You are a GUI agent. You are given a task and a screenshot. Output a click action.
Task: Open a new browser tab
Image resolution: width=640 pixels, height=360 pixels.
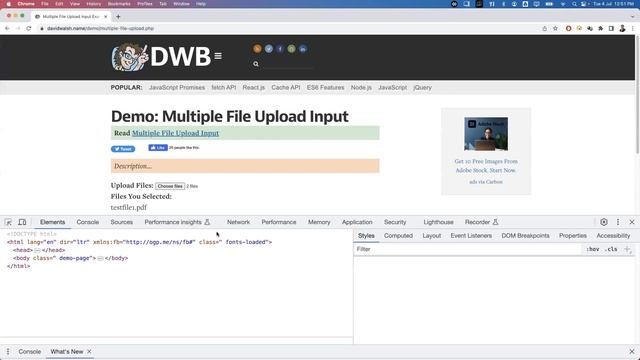[118, 17]
